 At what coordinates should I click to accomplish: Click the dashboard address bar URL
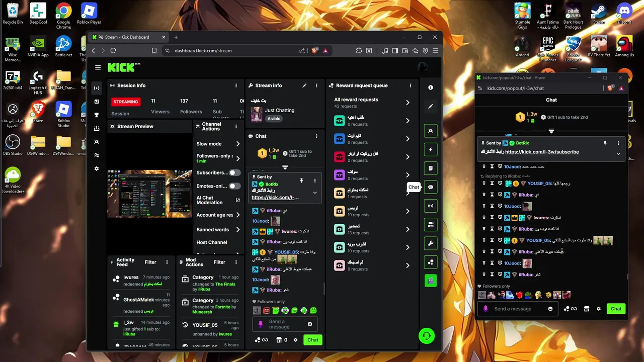pyautogui.click(x=203, y=50)
